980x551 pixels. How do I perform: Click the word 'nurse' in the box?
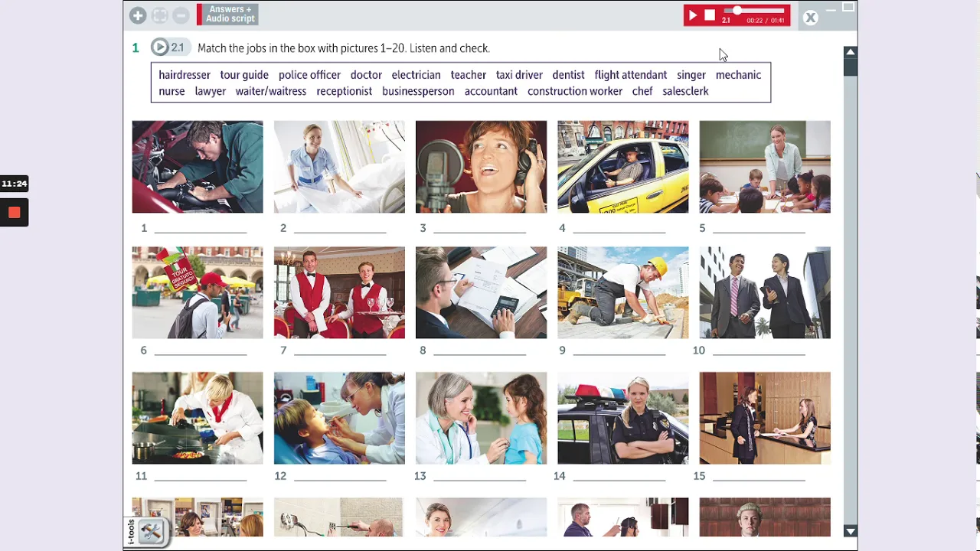point(171,91)
